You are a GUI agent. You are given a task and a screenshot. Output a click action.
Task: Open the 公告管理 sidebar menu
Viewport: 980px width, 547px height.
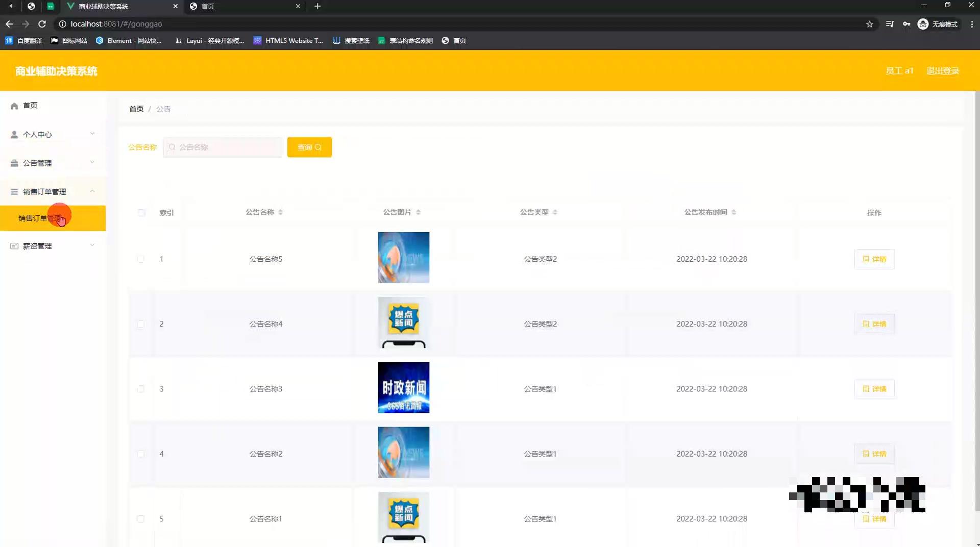pyautogui.click(x=53, y=163)
